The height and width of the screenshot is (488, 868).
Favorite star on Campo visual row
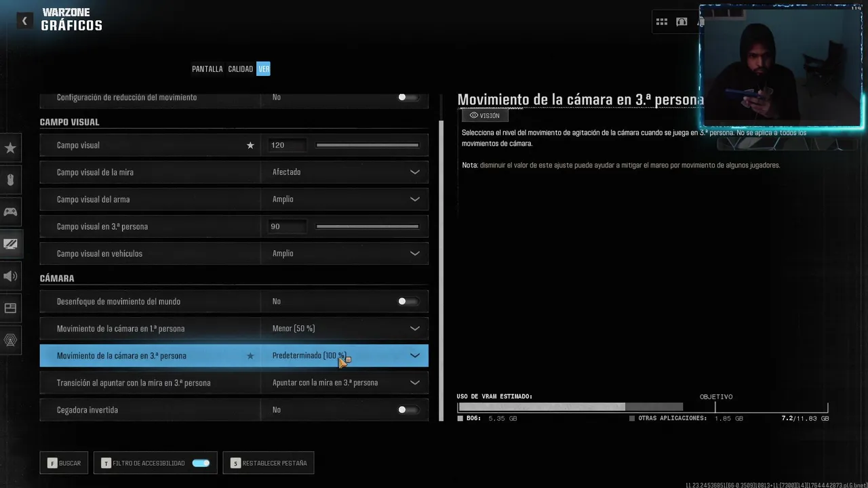point(250,145)
